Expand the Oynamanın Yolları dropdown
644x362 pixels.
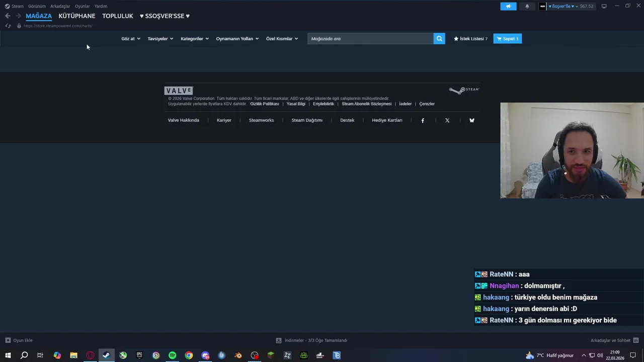tap(237, 39)
